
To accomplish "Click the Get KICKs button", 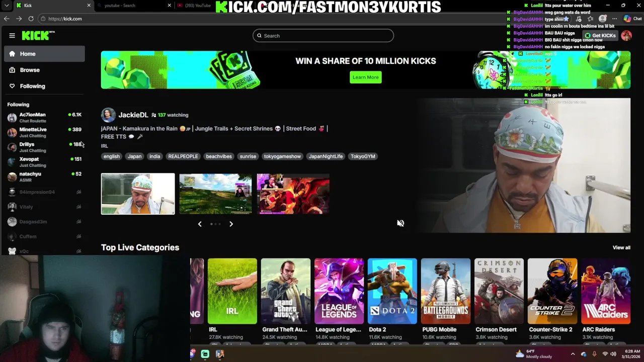I will point(600,36).
